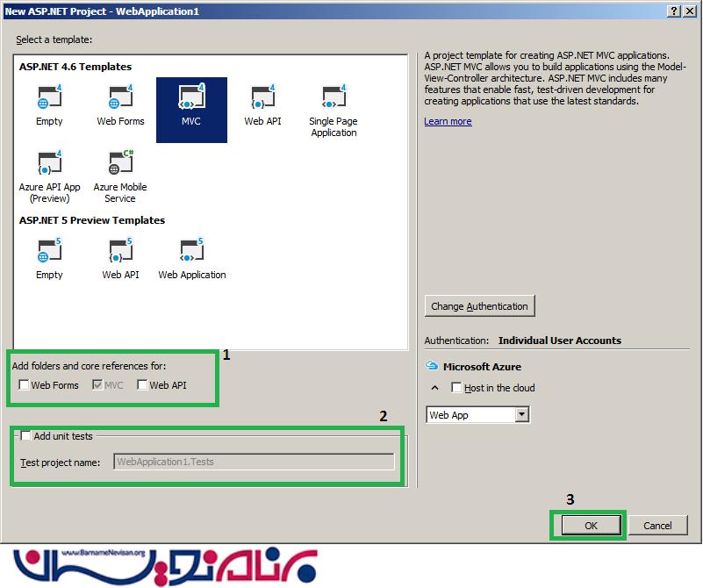Image resolution: width=703 pixels, height=588 pixels.
Task: Check the Web API core references checkbox
Action: (142, 385)
